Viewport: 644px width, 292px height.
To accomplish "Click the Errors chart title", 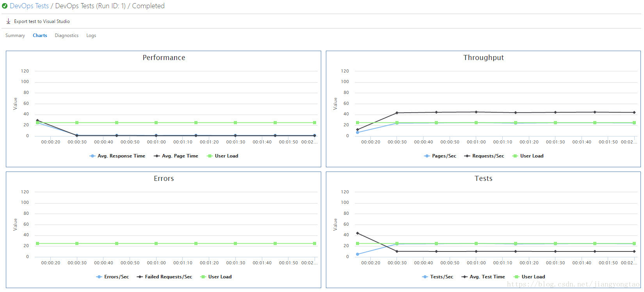I will click(164, 179).
